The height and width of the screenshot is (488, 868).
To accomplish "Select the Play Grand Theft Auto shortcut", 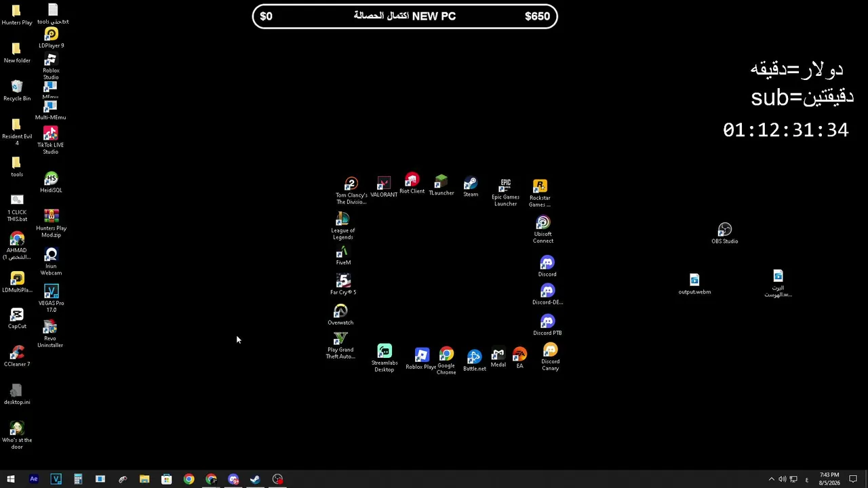I will [x=340, y=346].
